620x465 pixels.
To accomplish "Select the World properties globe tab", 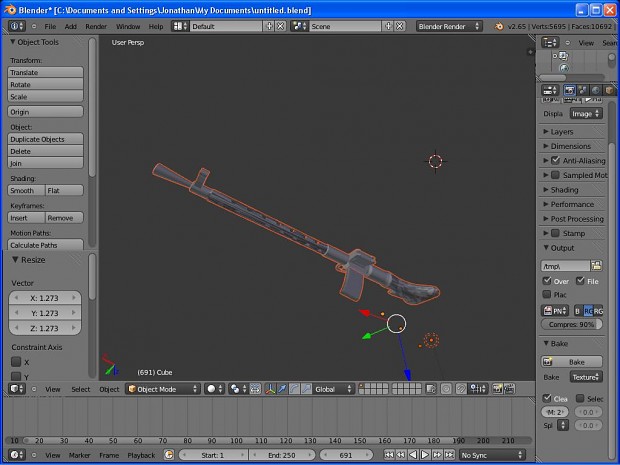I will pos(595,90).
